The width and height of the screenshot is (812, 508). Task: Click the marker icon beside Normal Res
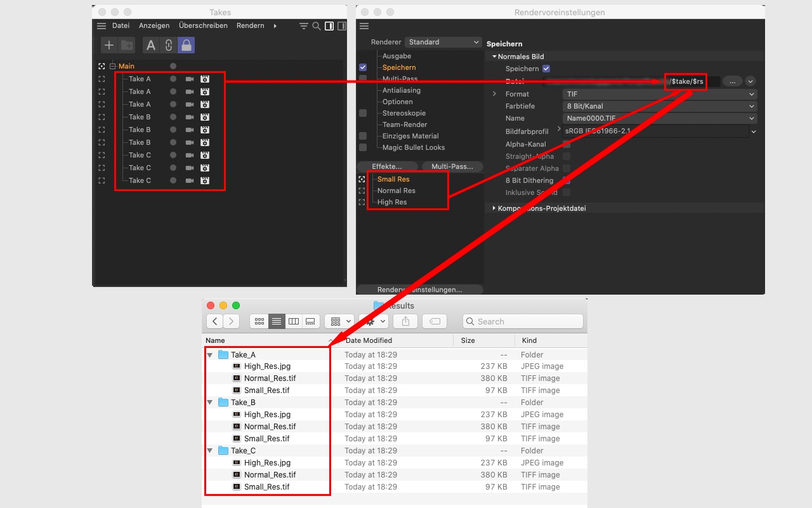click(x=362, y=190)
